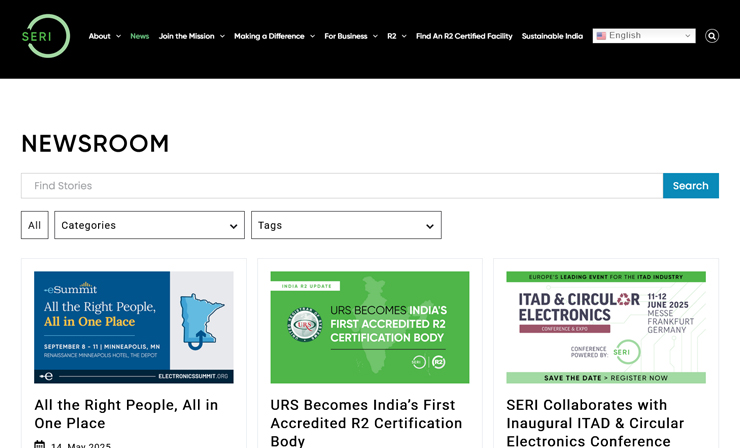The image size is (740, 448).
Task: Click calendar icon under first article
Action: pos(40,445)
